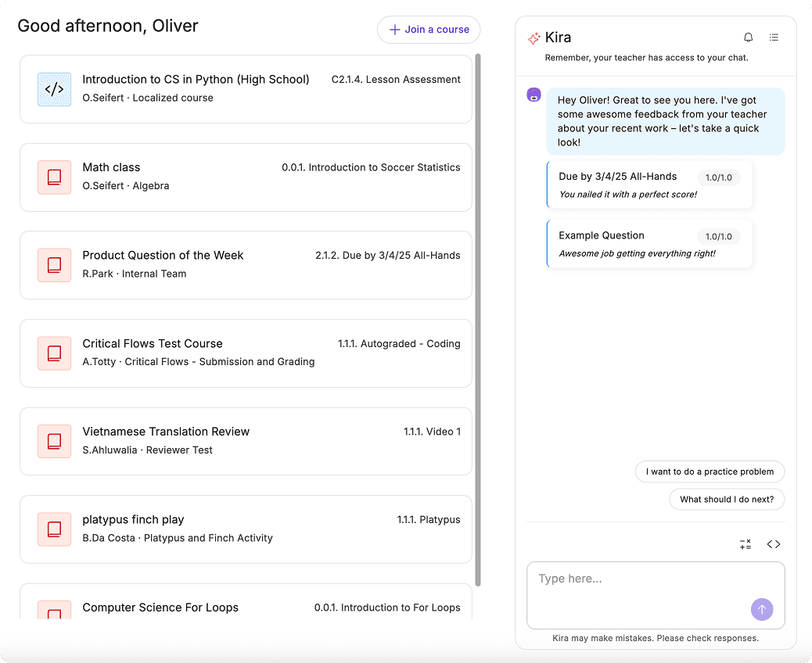This screenshot has height=663, width=812.
Task: Click 'O.Seifert · Localized course' subtitle
Action: [148, 98]
